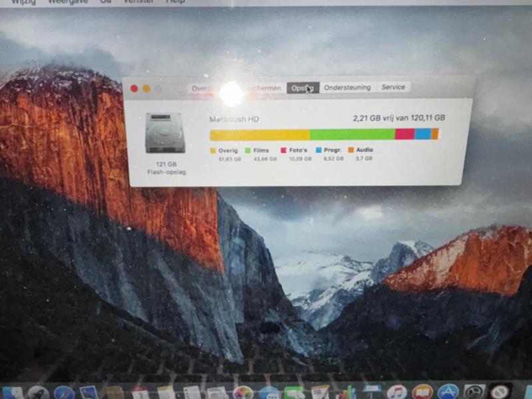Screen dimensions: 532x399
Task: Switch to the Ondersteuning tab
Action: (348, 87)
